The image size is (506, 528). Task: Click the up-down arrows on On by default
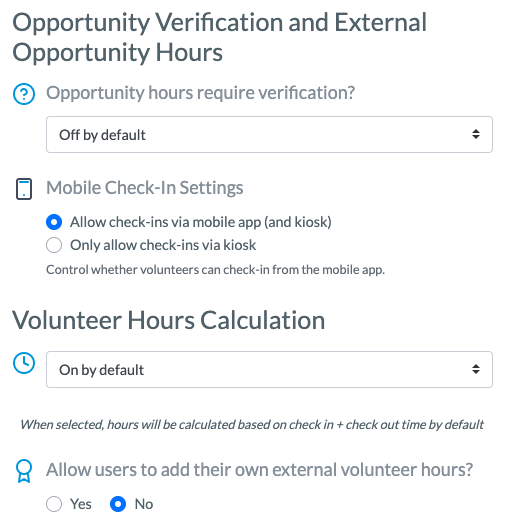tap(476, 369)
